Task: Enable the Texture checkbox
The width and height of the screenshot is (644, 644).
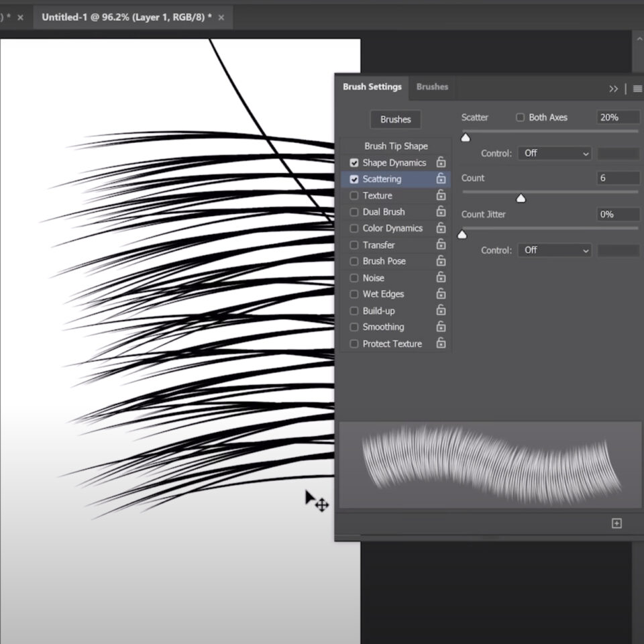Action: tap(354, 196)
